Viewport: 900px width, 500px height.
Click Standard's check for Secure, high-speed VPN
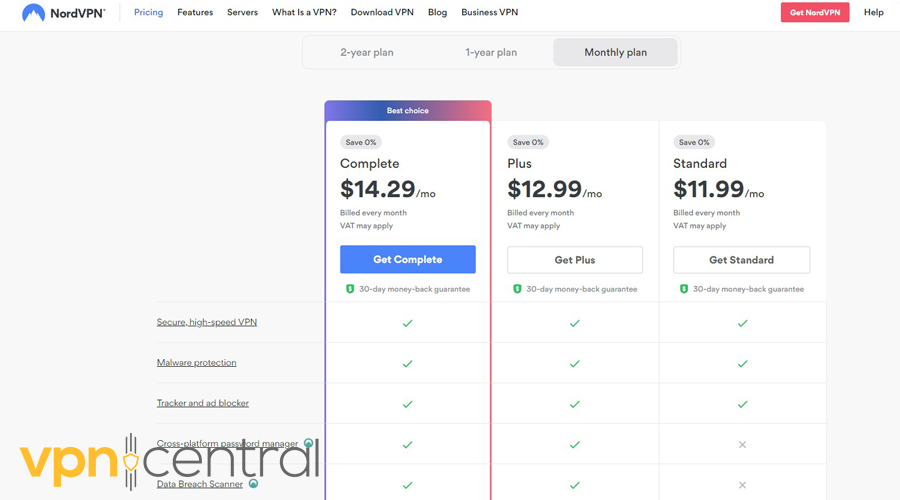[742, 323]
